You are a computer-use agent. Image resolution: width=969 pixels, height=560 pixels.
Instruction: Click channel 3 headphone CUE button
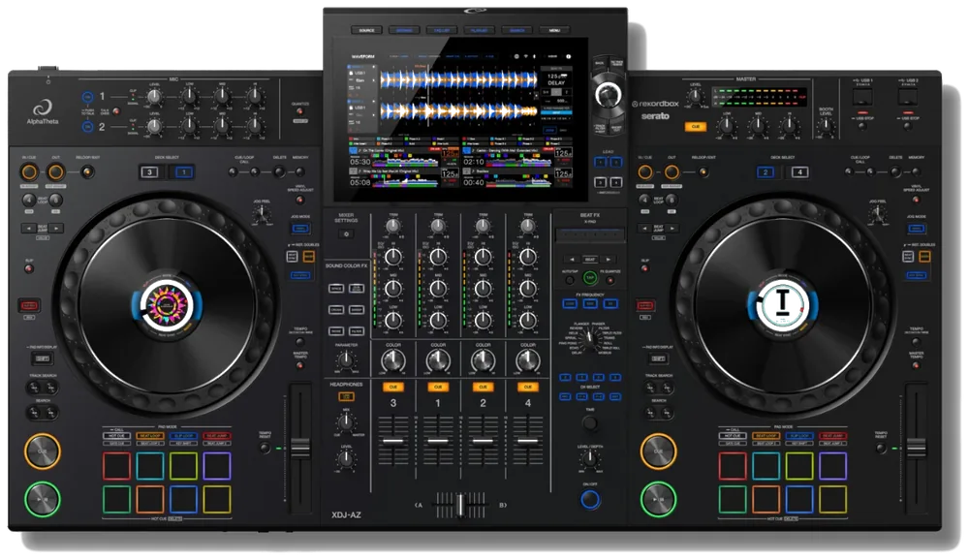(393, 387)
